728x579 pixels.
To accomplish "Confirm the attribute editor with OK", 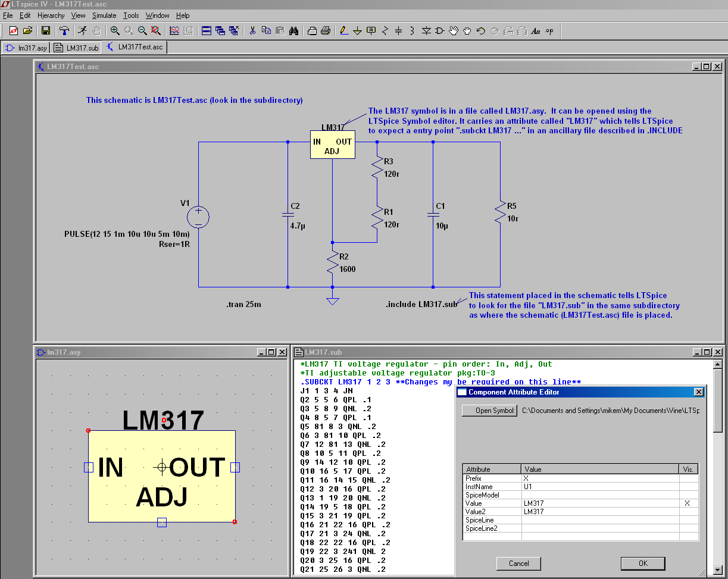I will 643,564.
